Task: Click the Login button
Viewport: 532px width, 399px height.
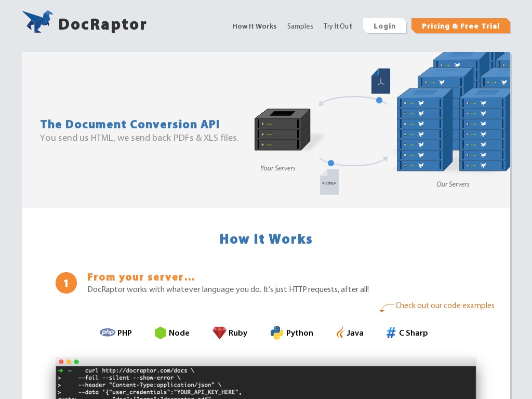Action: pos(385,26)
